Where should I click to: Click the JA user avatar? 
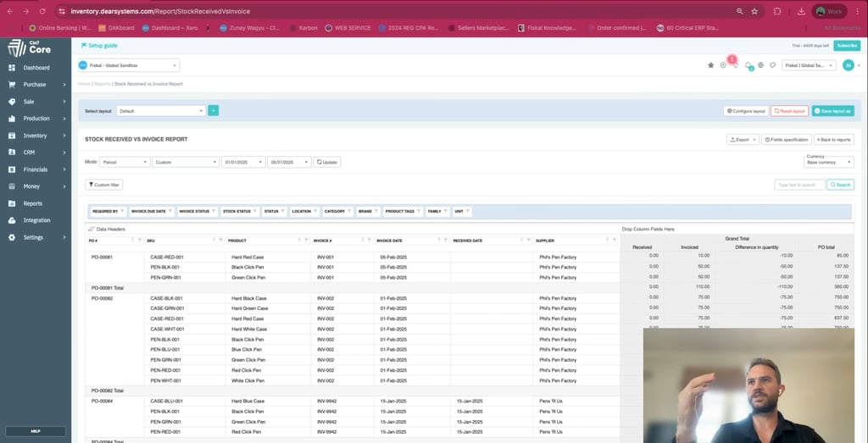848,65
